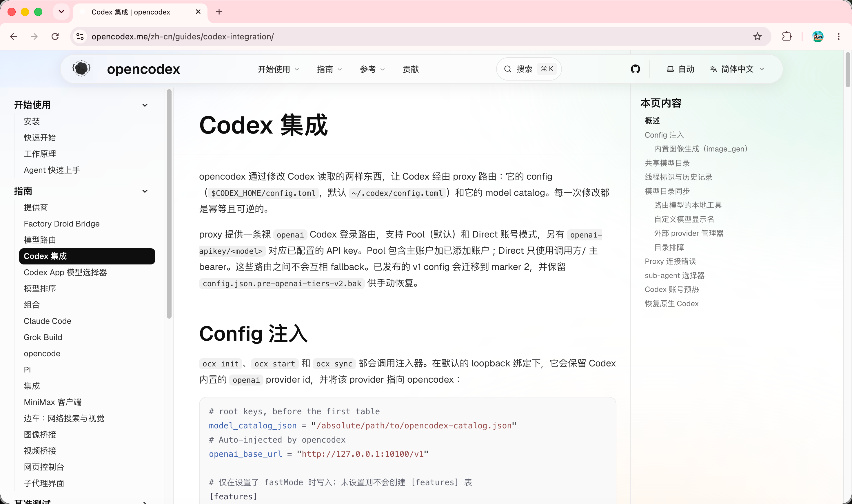Open Codex App 模型选择器 in the sidebar
The image size is (852, 504).
pos(65,272)
